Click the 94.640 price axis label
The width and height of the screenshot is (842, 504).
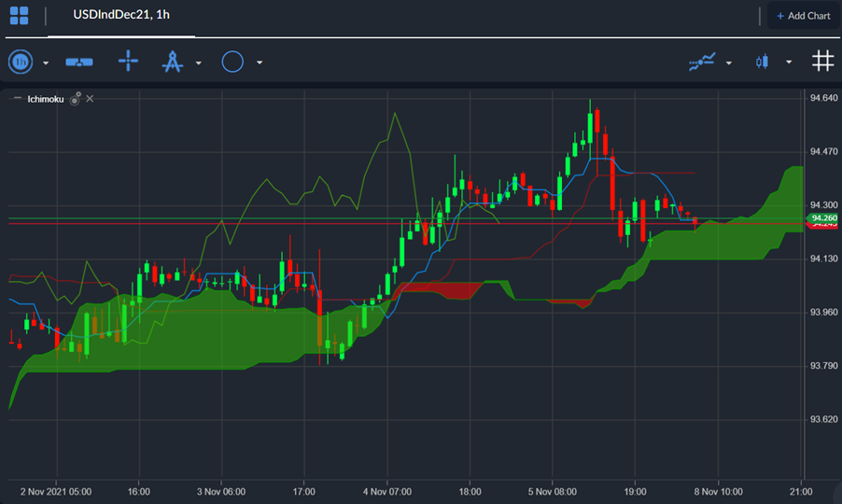823,98
